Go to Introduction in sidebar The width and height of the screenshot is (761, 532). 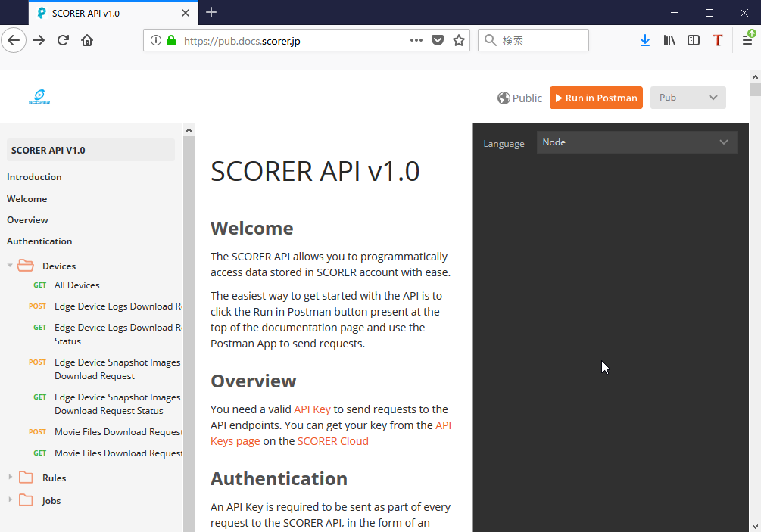click(x=34, y=177)
